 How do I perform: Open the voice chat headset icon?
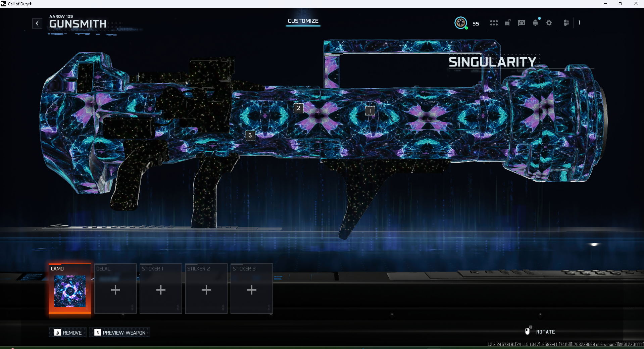[522, 23]
